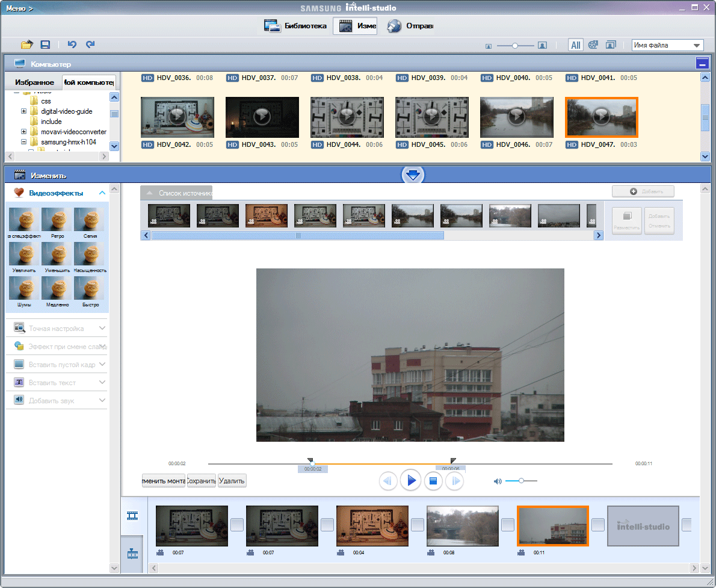716x588 pixels.
Task: Click the open folder icon in toolbar
Action: click(26, 45)
